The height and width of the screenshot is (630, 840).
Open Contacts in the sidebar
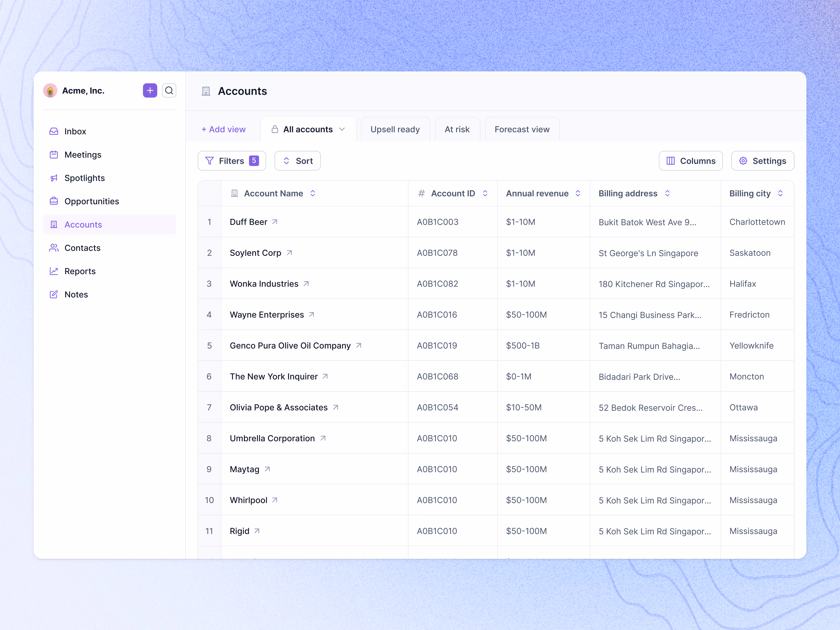[x=109, y=248]
